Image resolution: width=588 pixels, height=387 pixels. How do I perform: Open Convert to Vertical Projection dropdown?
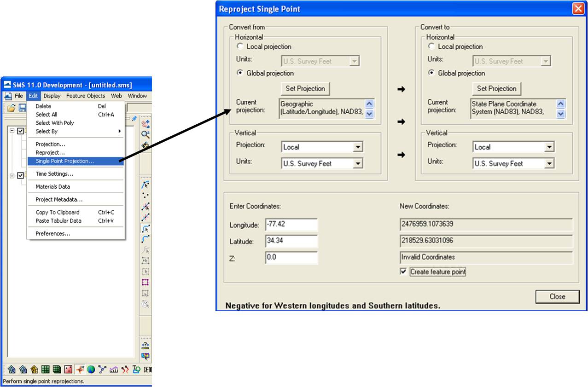click(549, 147)
